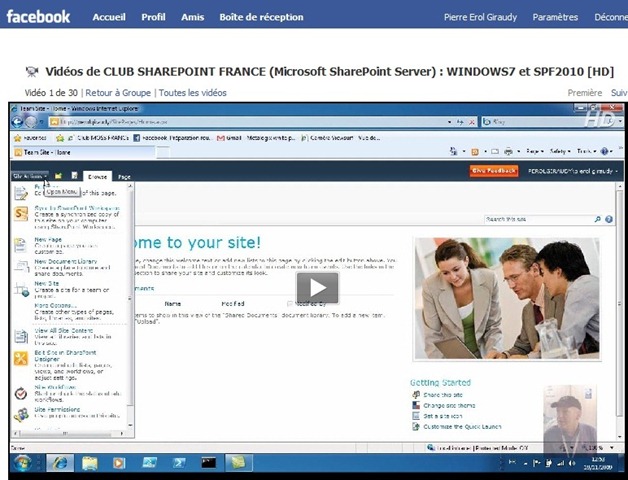The image size is (628, 480).
Task: Click Customize the Quick Launch link
Action: [x=462, y=427]
